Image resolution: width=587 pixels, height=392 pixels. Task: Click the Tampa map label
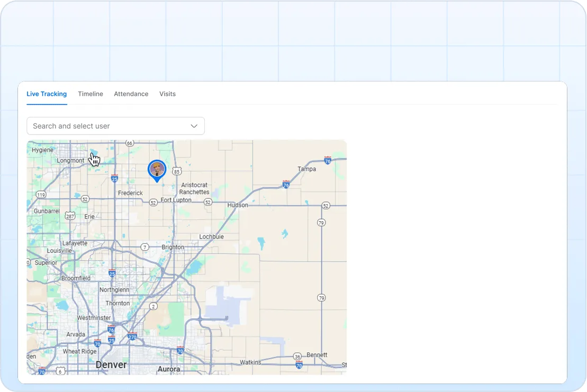tap(306, 169)
